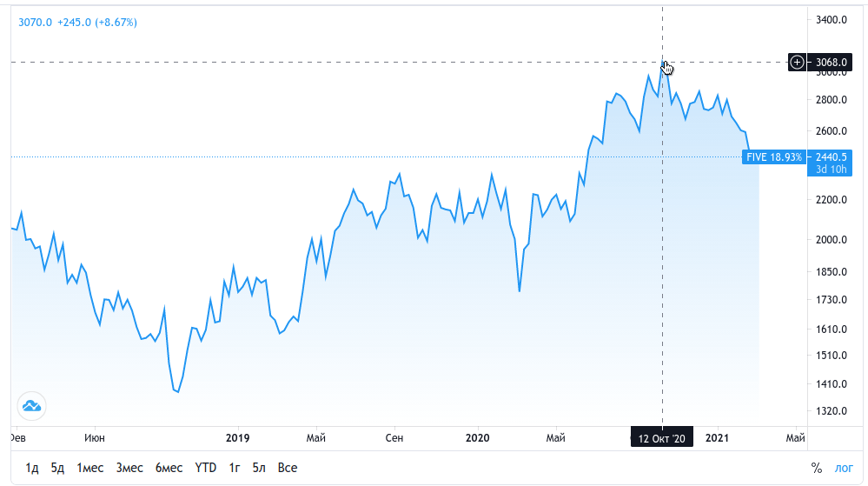Click the 3068.0 crosshair price label
Image resolution: width=868 pixels, height=486 pixels.
(x=832, y=62)
